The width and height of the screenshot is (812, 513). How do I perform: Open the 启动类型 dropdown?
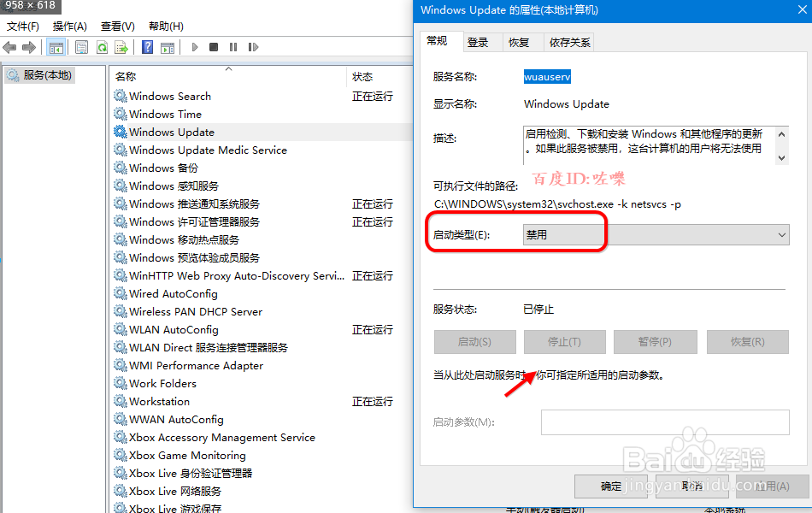tap(656, 235)
